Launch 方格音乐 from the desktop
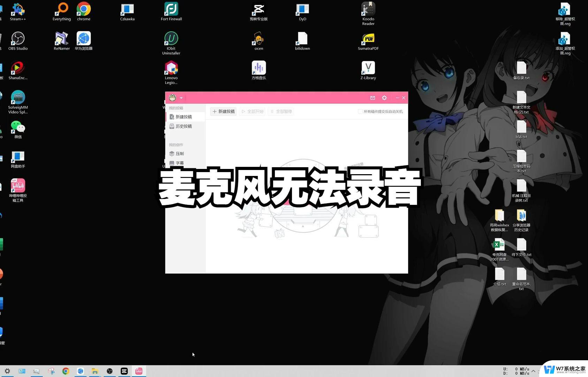 pos(259,71)
